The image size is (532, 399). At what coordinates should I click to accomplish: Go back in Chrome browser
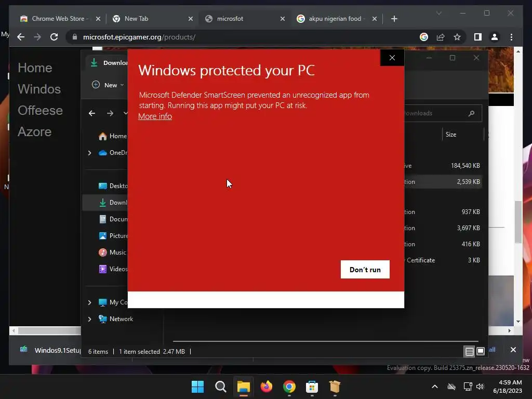[21, 37]
